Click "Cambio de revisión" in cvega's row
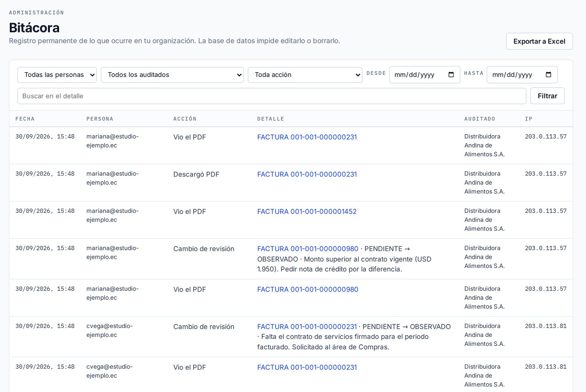Image resolution: width=586 pixels, height=392 pixels. 204,327
